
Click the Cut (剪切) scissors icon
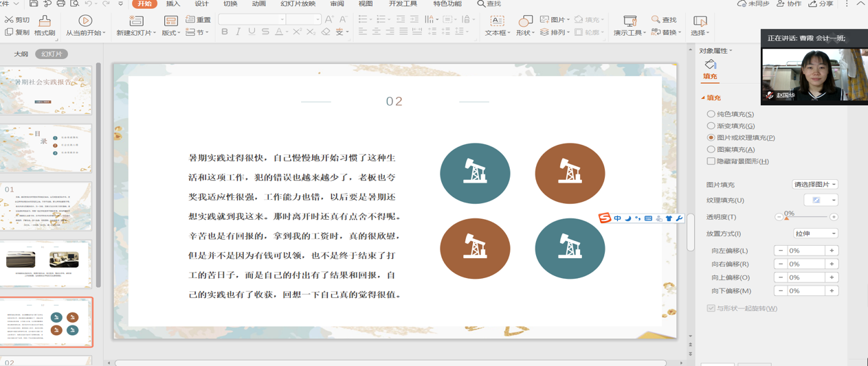pyautogui.click(x=9, y=20)
